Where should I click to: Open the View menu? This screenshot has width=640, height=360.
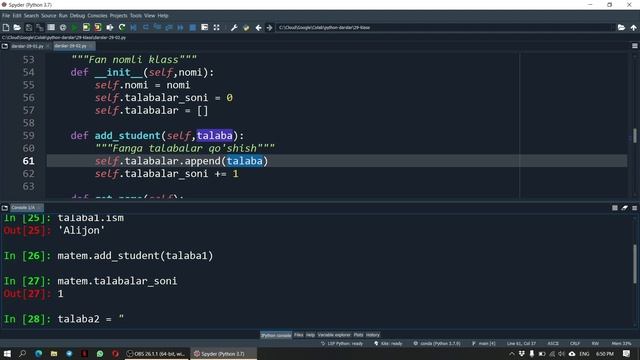150,16
